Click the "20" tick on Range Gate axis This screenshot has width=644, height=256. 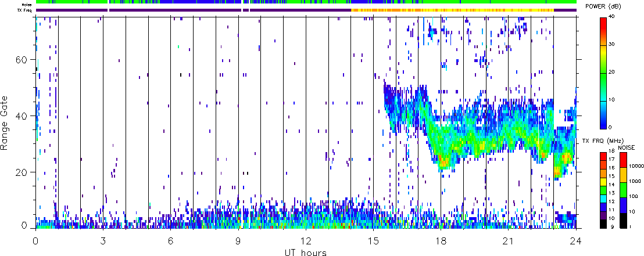22,172
